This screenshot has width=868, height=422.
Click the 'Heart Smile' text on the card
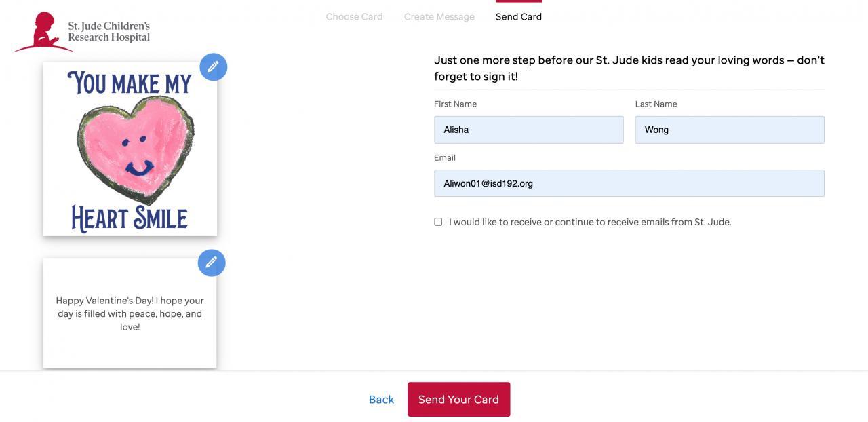[x=130, y=218]
